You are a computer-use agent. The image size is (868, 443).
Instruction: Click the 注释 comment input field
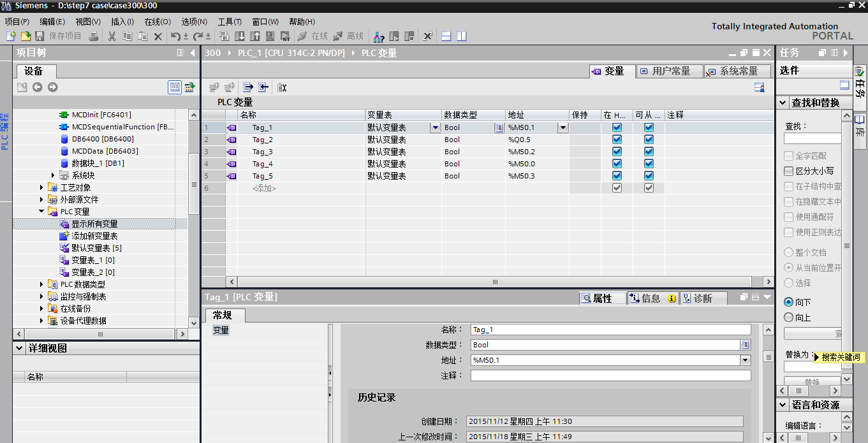(x=611, y=375)
